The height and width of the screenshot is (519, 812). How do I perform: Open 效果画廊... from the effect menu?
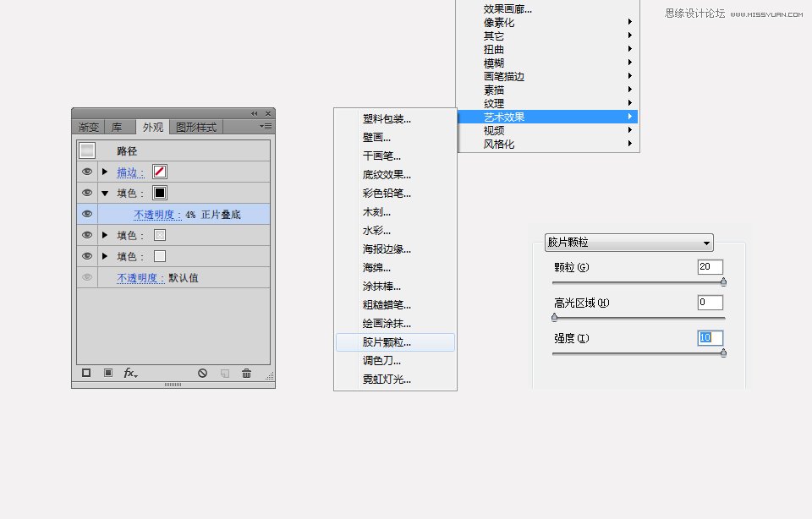(x=547, y=8)
